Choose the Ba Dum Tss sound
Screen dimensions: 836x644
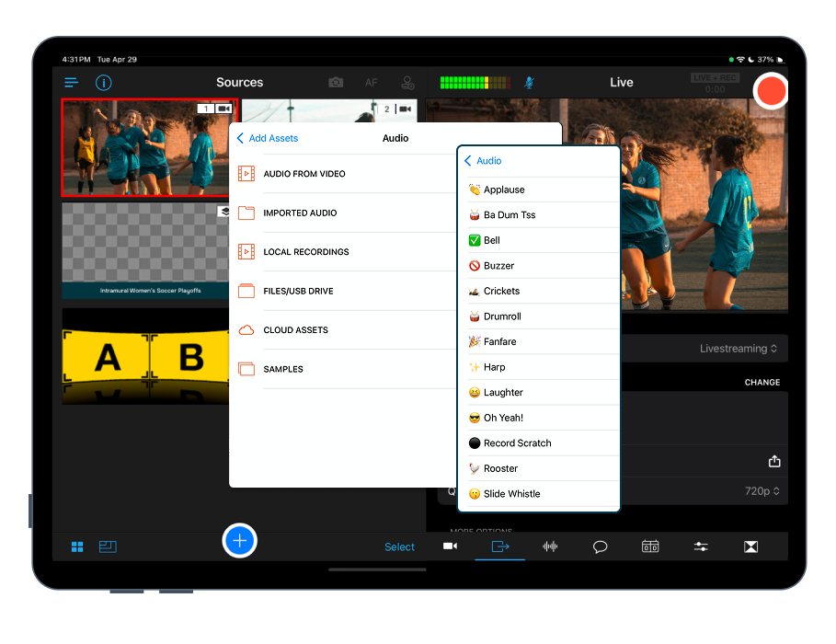coord(540,215)
